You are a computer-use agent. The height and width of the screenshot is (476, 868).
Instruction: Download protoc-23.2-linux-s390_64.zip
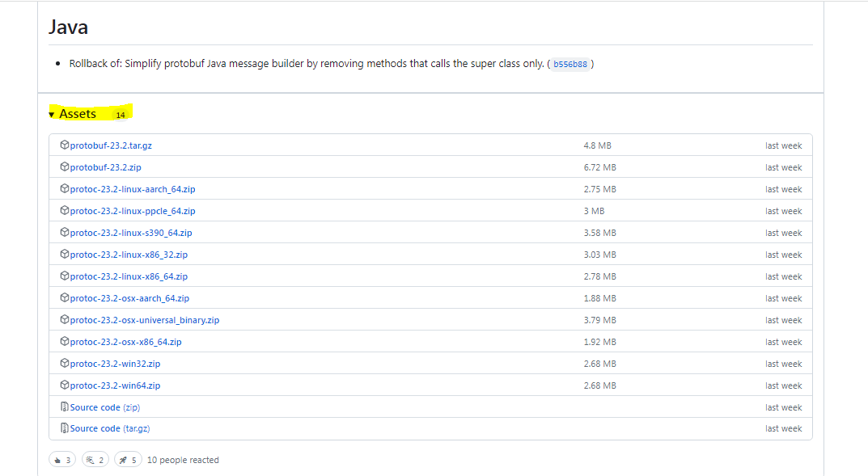click(130, 233)
